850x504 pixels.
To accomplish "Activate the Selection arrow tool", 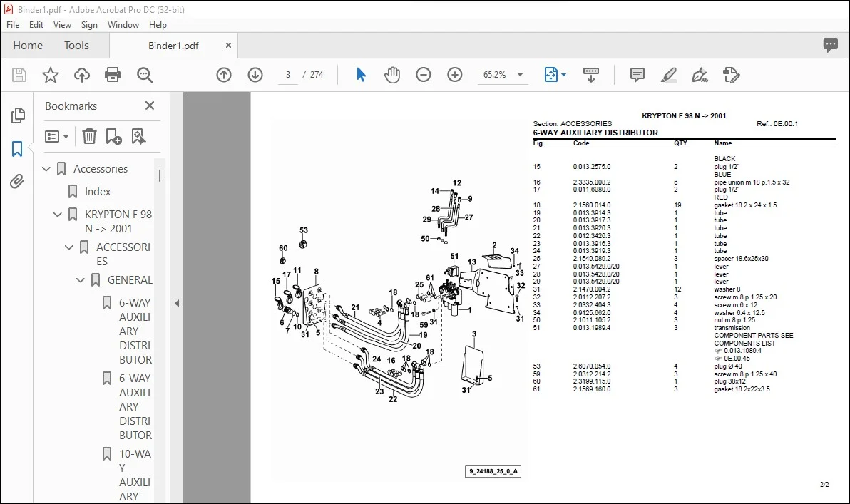I will pyautogui.click(x=361, y=75).
